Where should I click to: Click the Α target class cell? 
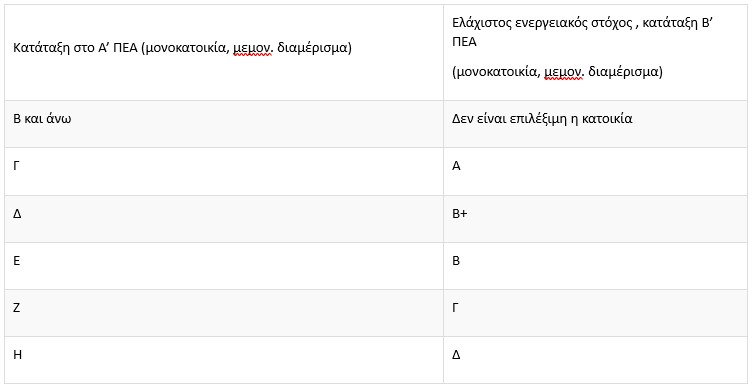tap(596, 171)
